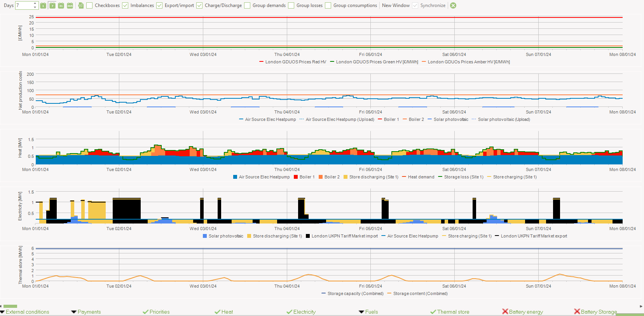Enable the Group losses checkbox
Screen dimensions: 644x316
coord(291,5)
